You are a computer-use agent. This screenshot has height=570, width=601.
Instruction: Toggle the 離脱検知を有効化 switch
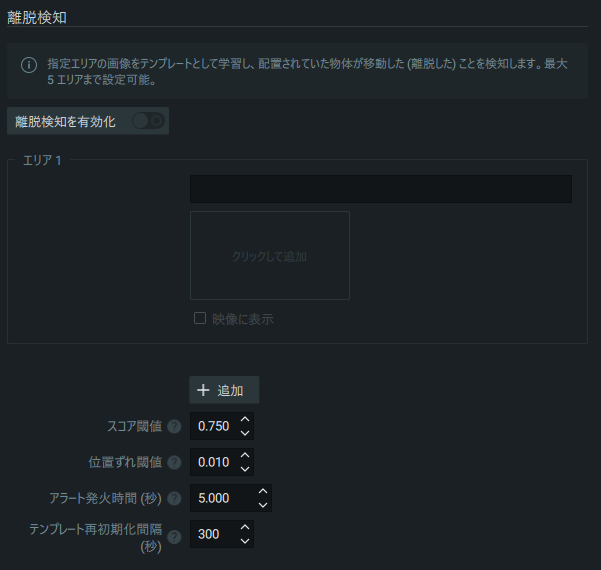point(148,121)
